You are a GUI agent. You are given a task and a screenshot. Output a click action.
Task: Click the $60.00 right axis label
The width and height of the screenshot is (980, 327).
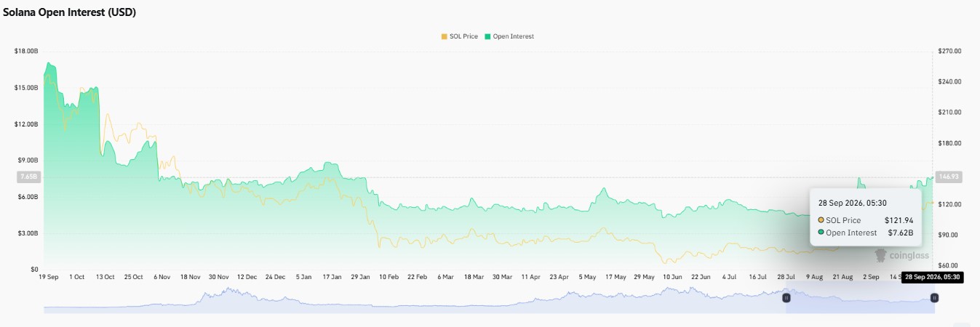[949, 265]
